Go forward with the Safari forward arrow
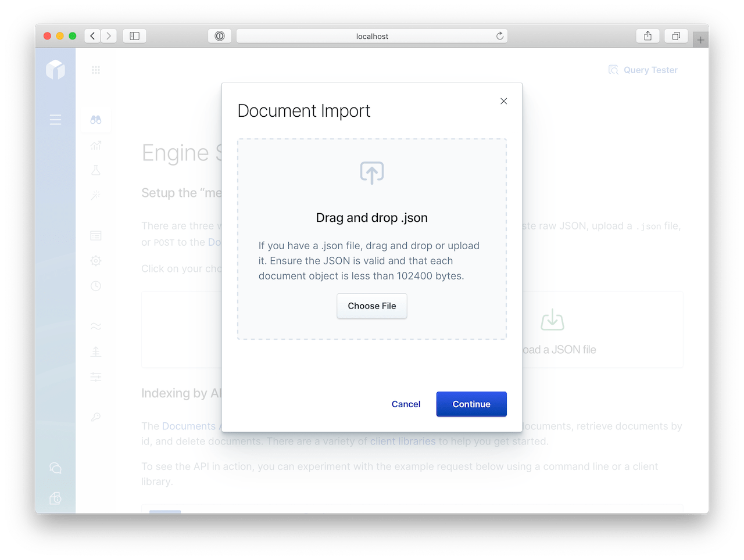 coord(109,36)
